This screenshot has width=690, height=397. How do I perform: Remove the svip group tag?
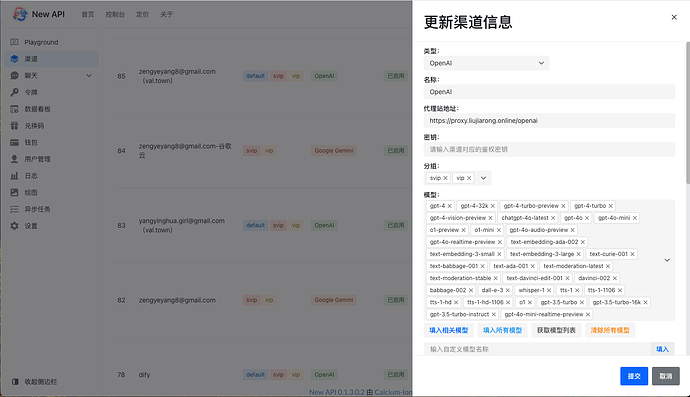pos(445,178)
